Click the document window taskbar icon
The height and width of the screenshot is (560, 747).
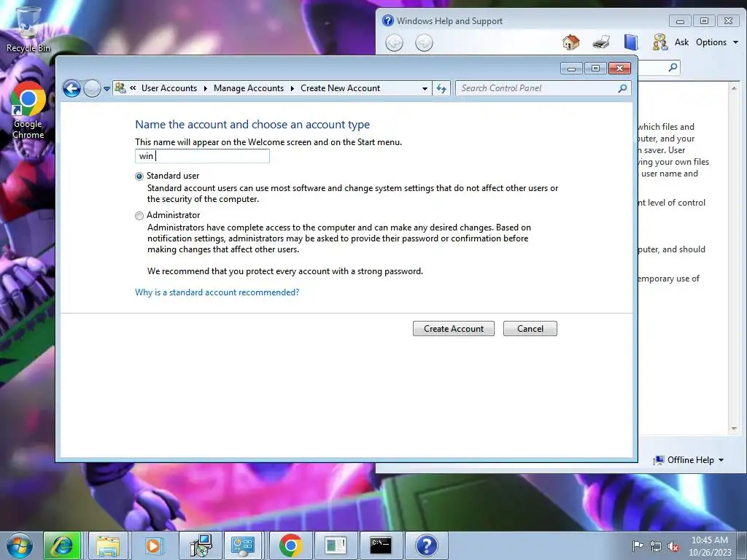(336, 545)
